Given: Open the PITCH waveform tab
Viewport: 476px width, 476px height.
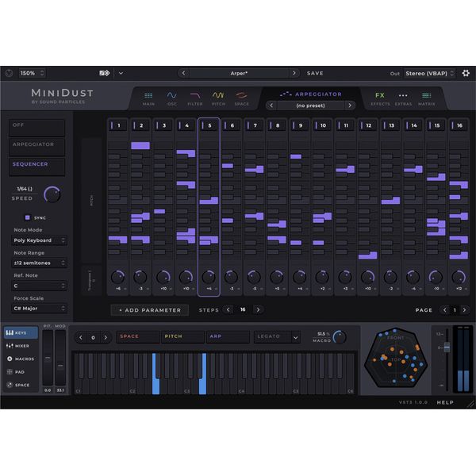Looking at the screenshot, I should [218, 99].
